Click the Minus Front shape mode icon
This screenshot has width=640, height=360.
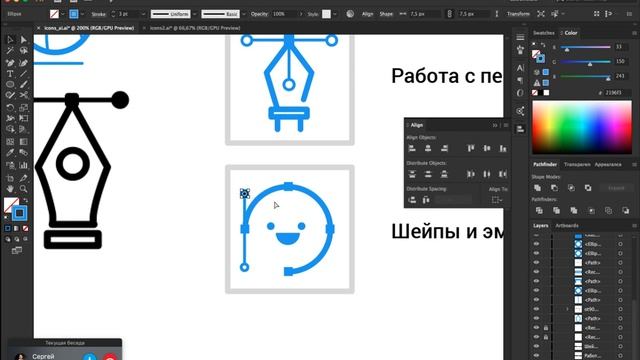[554, 188]
